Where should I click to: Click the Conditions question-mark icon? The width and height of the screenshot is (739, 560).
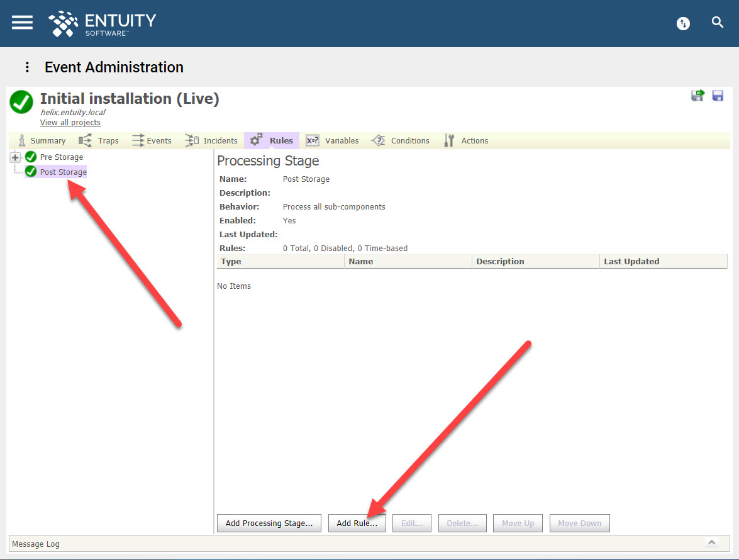click(379, 140)
